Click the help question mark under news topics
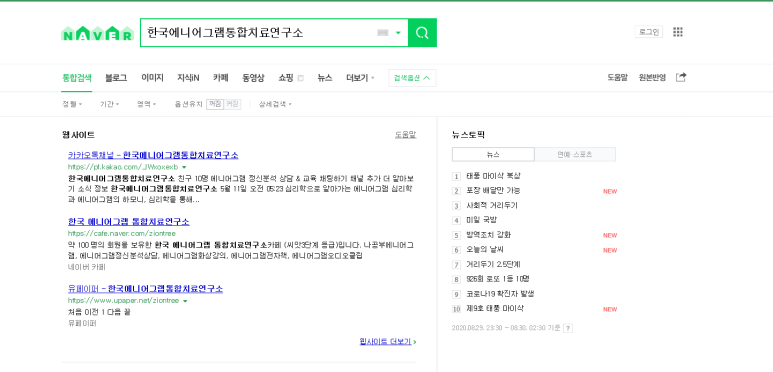The width and height of the screenshot is (773, 372). coord(568,328)
